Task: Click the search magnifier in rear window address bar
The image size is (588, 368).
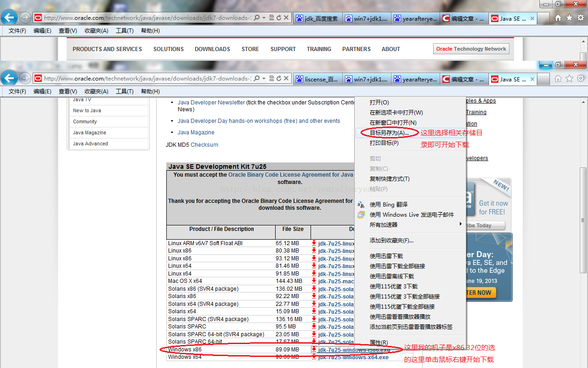Action: pos(257,18)
